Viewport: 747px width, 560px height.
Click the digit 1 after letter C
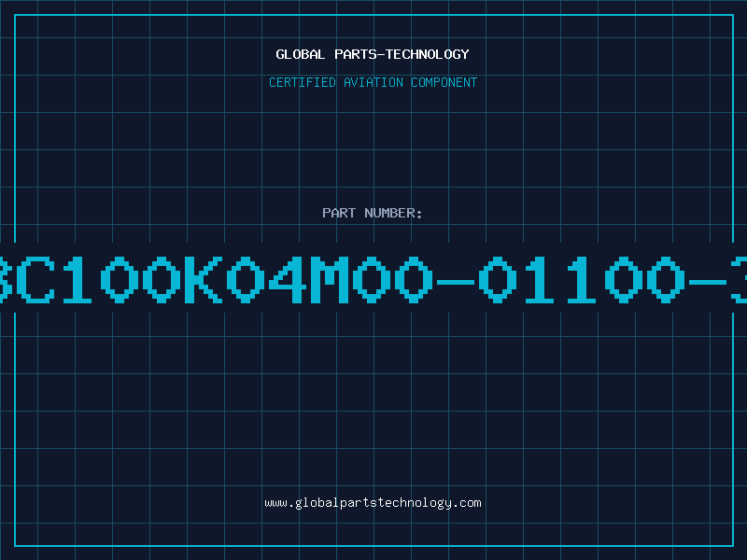(78, 279)
